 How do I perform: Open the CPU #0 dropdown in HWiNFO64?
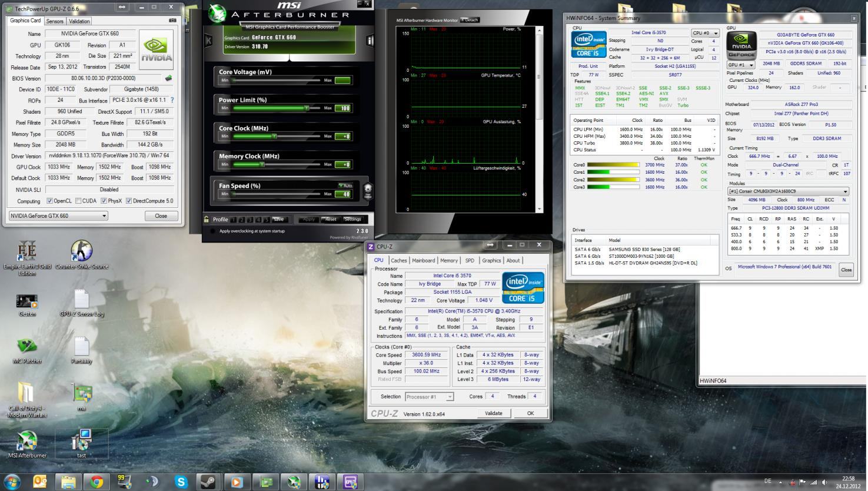coord(704,33)
